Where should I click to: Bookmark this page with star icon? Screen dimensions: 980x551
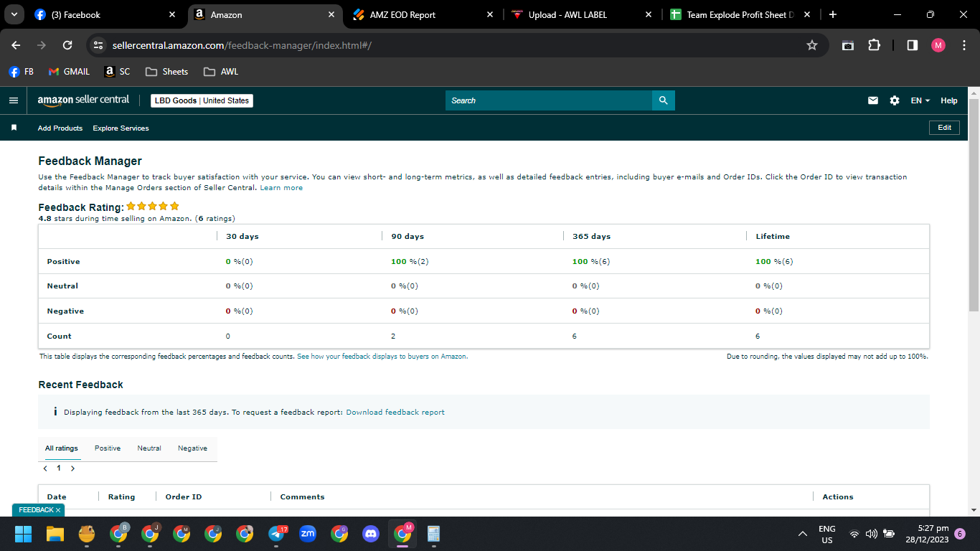click(812, 45)
